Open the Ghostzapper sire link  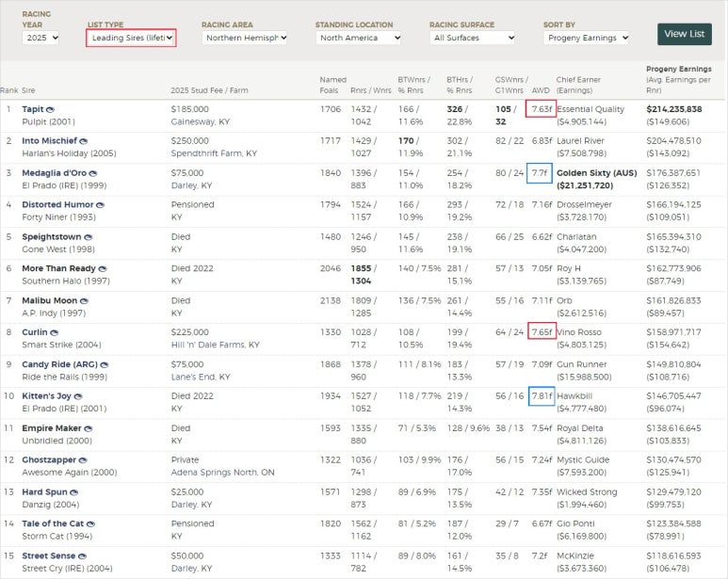pyautogui.click(x=49, y=459)
